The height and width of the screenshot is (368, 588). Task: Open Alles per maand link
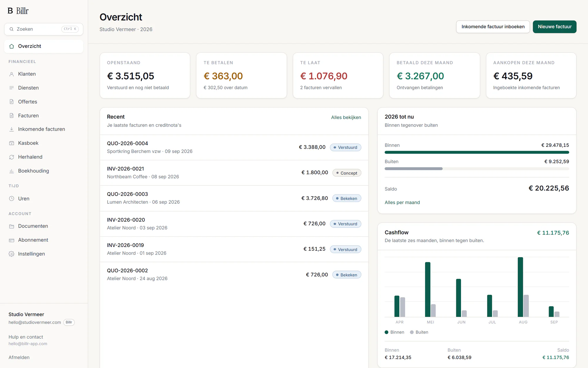pyautogui.click(x=402, y=203)
